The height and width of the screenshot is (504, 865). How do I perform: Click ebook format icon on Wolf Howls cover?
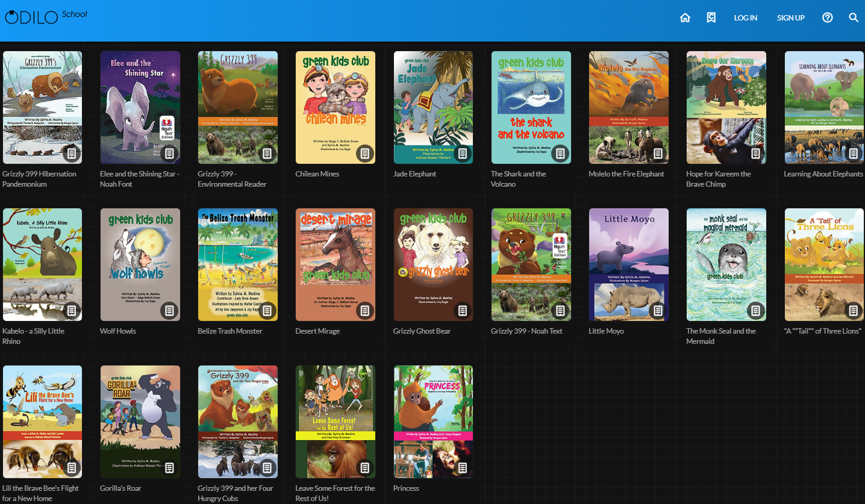coord(169,311)
